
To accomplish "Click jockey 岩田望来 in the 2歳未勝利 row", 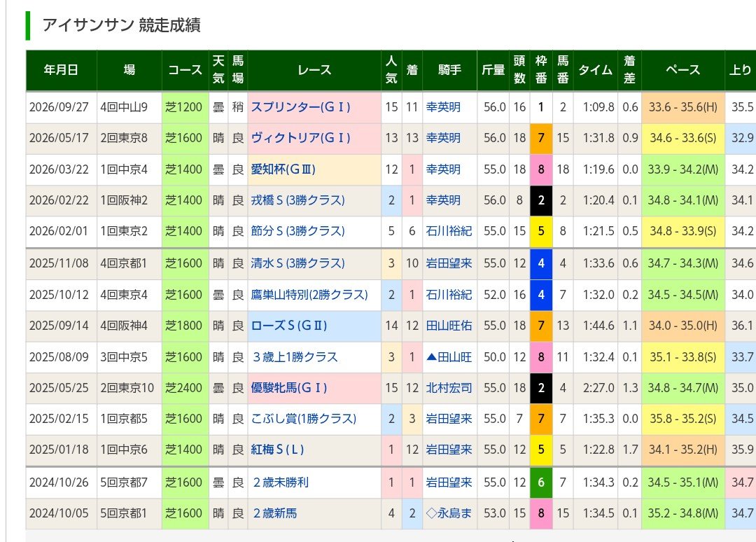I will pos(449,482).
